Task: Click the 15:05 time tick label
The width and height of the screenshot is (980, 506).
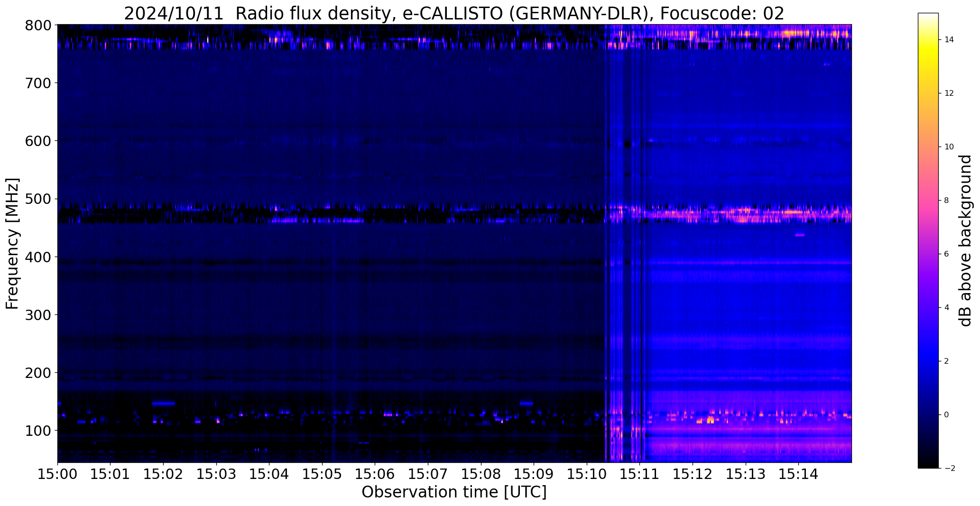Action: pyautogui.click(x=323, y=474)
